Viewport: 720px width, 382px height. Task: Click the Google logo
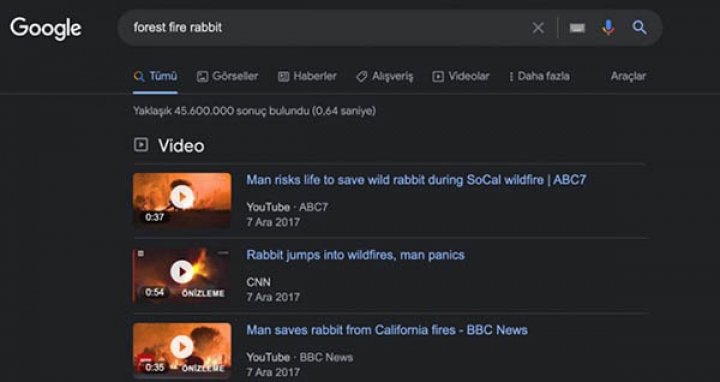pos(46,28)
